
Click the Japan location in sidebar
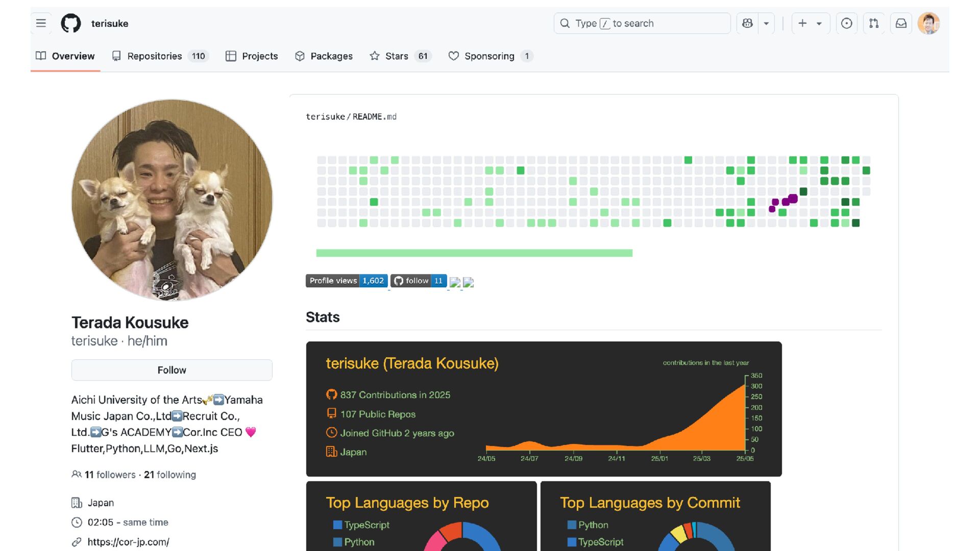coord(101,503)
